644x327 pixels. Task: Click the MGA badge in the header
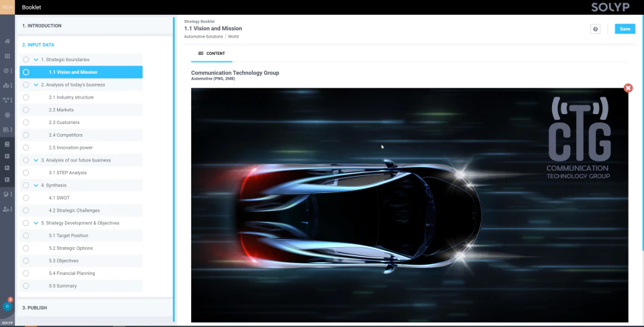click(x=7, y=7)
